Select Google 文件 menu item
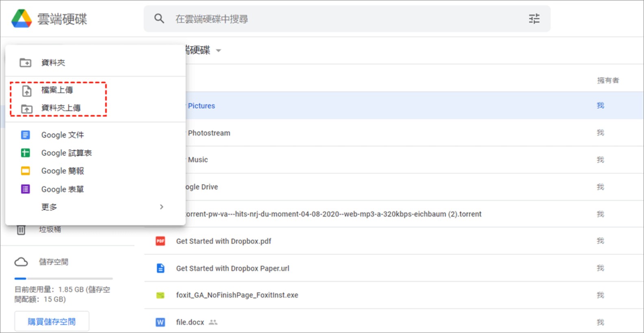The height and width of the screenshot is (333, 644). pos(95,135)
